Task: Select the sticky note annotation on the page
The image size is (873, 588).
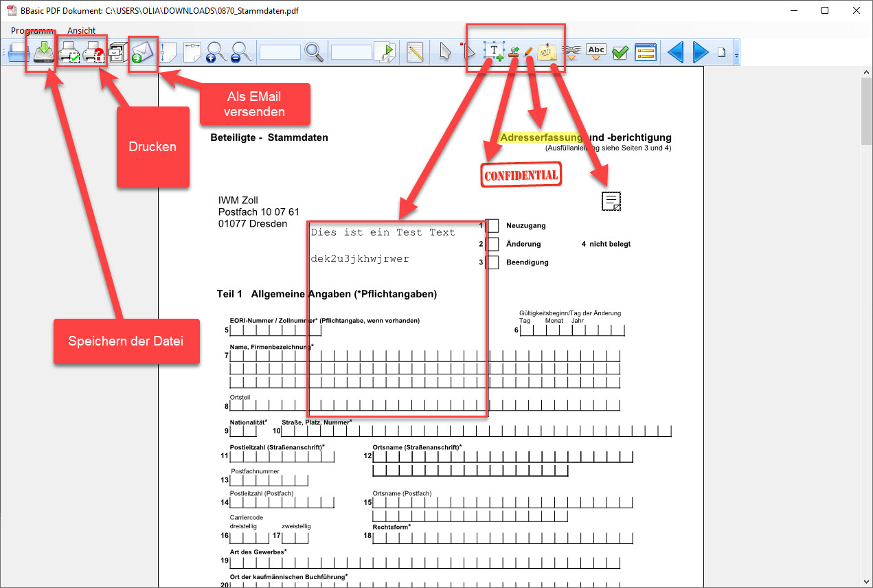Action: coord(611,201)
